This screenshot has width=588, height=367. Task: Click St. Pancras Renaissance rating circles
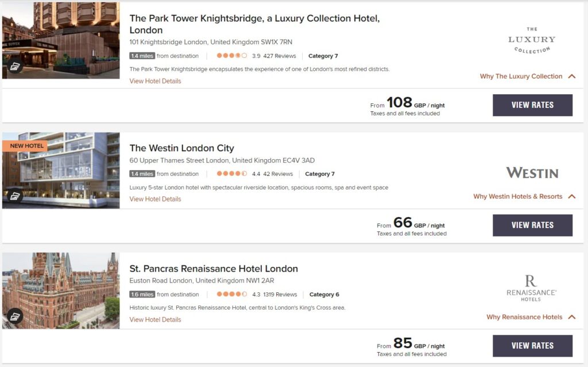click(x=231, y=294)
